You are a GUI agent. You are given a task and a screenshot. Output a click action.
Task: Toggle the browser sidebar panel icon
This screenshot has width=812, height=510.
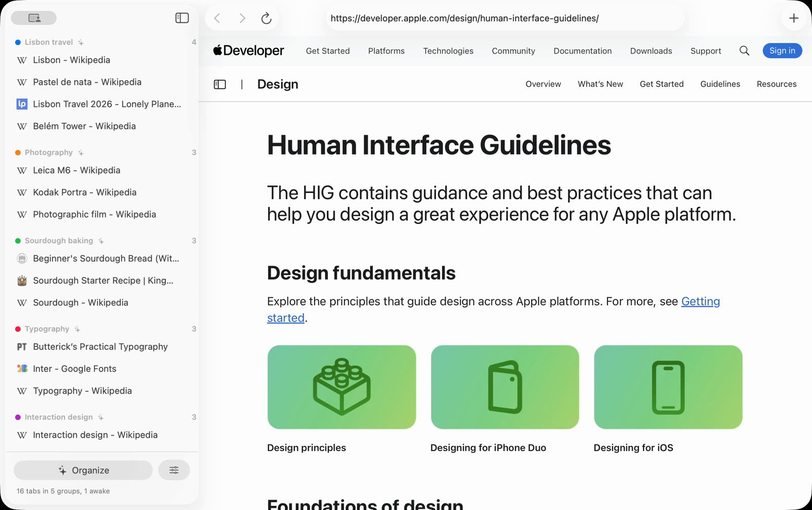click(182, 18)
